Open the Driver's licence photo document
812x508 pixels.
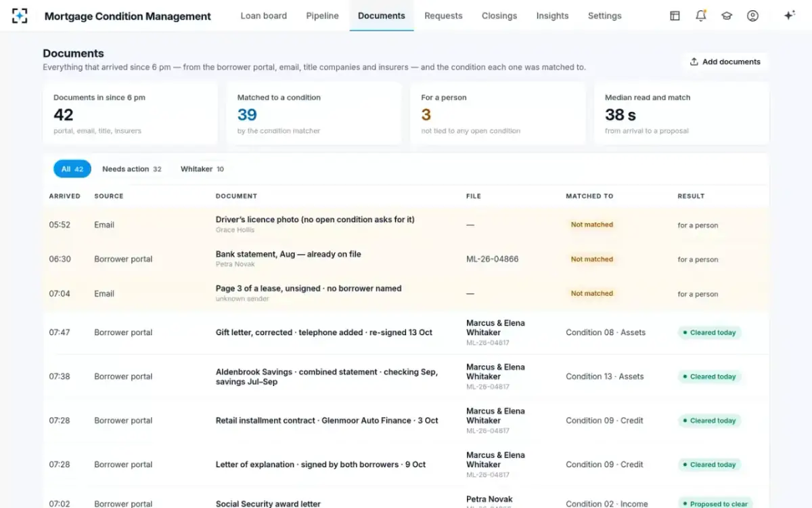point(315,219)
